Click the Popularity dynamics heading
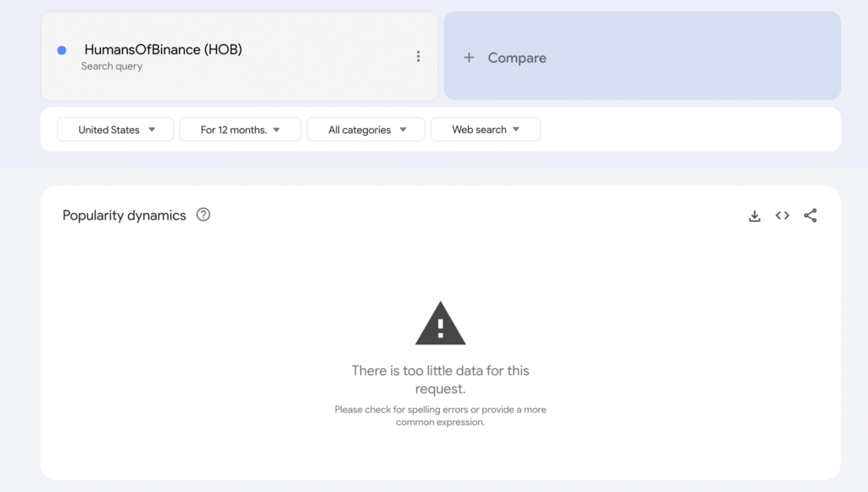Screen dimensions: 868x492 pyautogui.click(x=125, y=215)
